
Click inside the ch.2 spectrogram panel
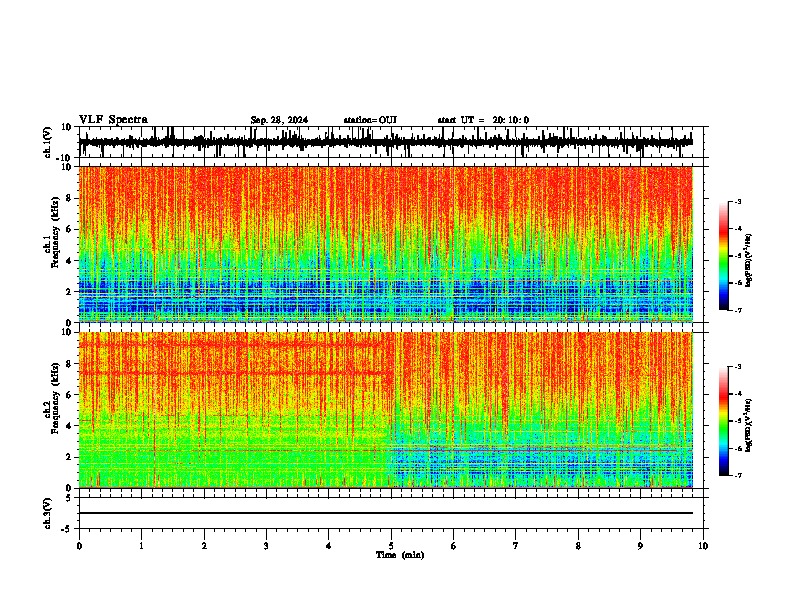click(x=386, y=410)
